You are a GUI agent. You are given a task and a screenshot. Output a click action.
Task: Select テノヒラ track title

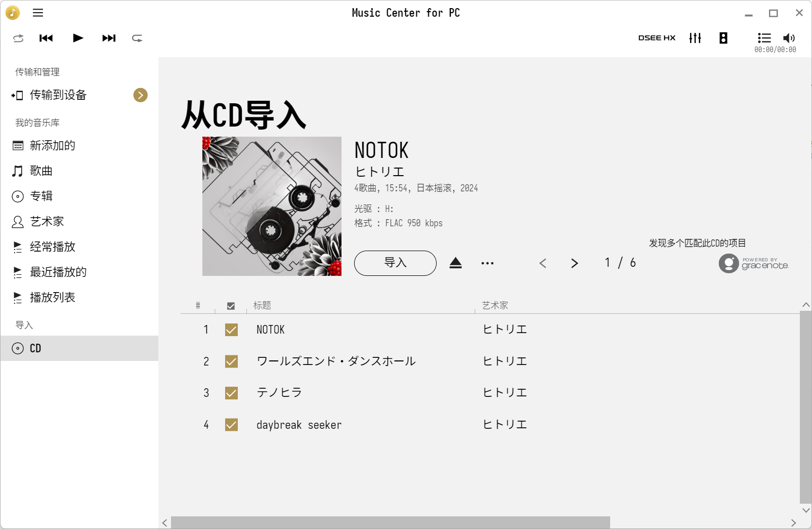[x=279, y=392]
